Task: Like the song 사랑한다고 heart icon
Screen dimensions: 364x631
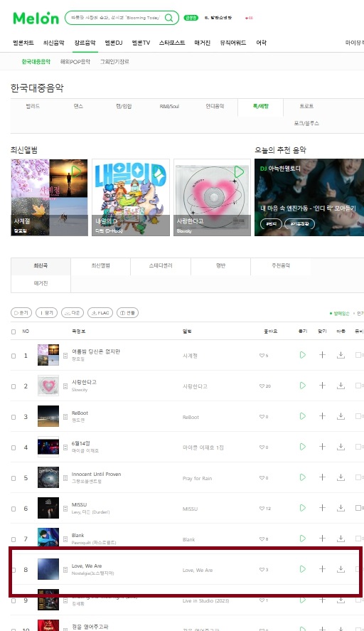Action: (262, 386)
